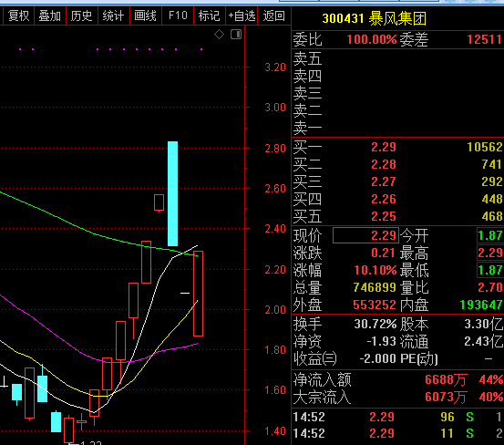
Task: Select 委比 value 100.00%
Action: point(372,39)
